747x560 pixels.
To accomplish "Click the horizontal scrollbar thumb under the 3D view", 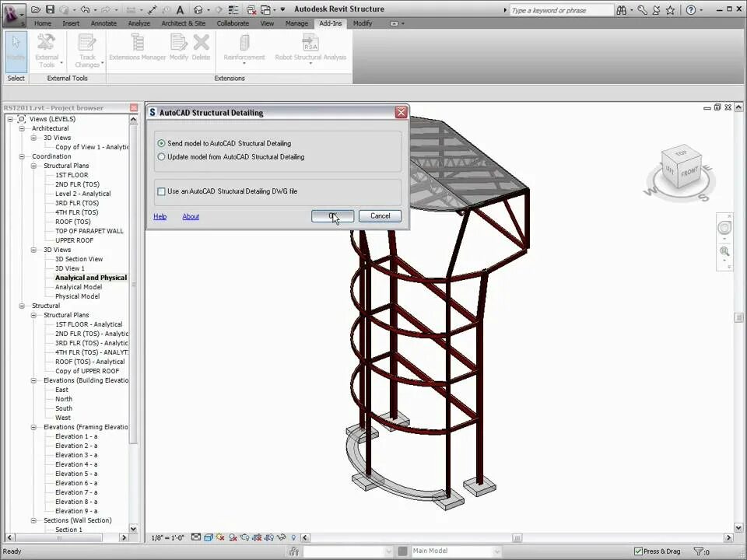I will pos(517,537).
